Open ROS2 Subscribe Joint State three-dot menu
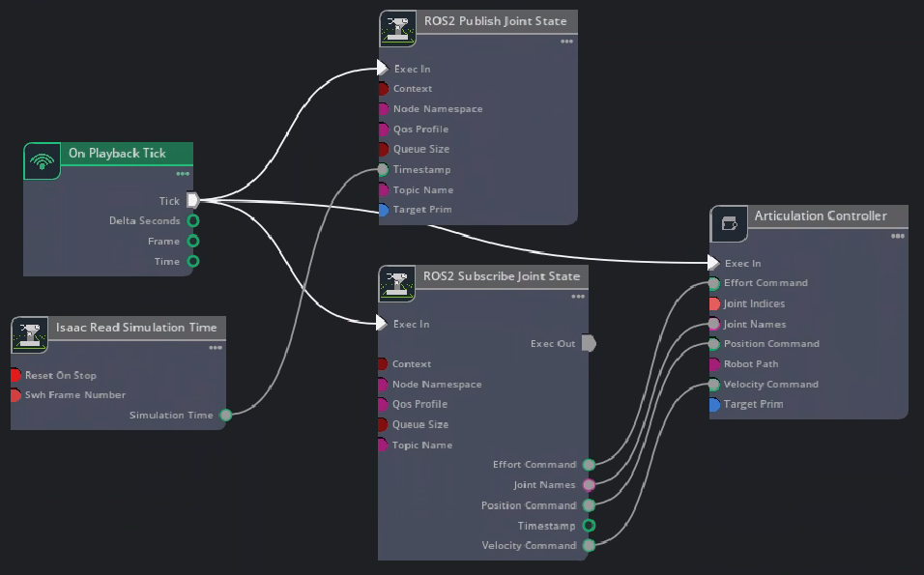The width and height of the screenshot is (924, 575). click(577, 297)
